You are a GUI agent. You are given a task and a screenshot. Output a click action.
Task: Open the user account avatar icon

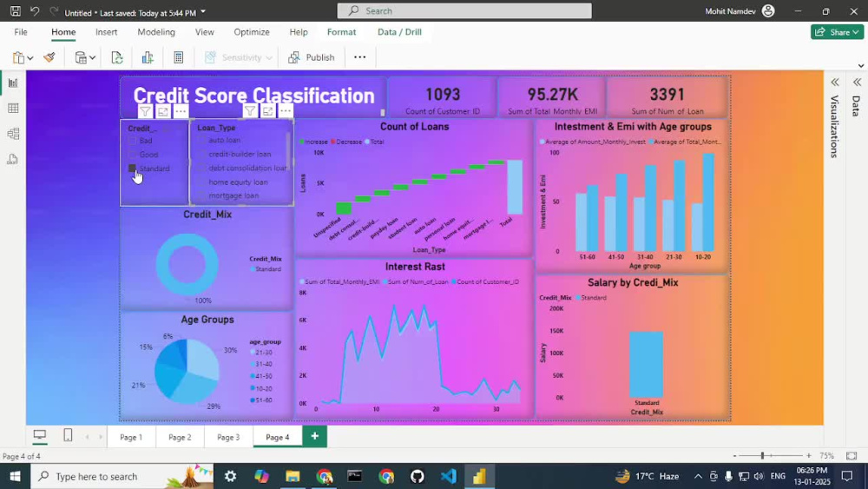tap(768, 11)
